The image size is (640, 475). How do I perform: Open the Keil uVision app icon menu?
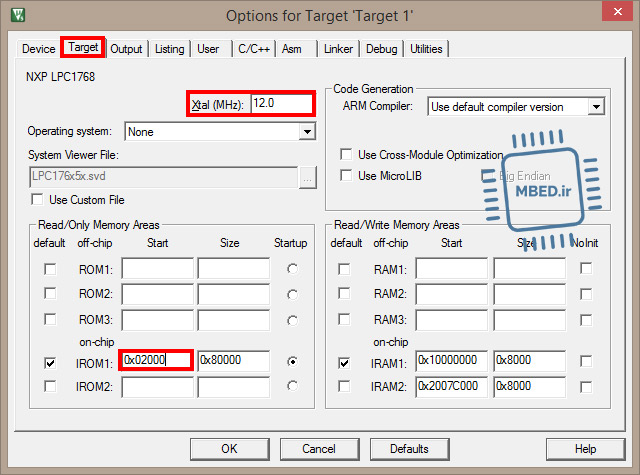(x=18, y=15)
